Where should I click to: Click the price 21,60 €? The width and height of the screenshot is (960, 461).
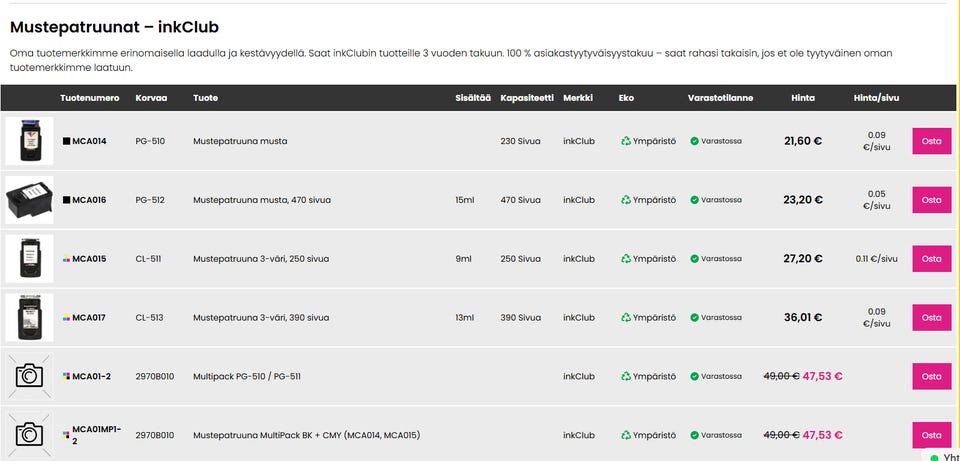tap(803, 141)
